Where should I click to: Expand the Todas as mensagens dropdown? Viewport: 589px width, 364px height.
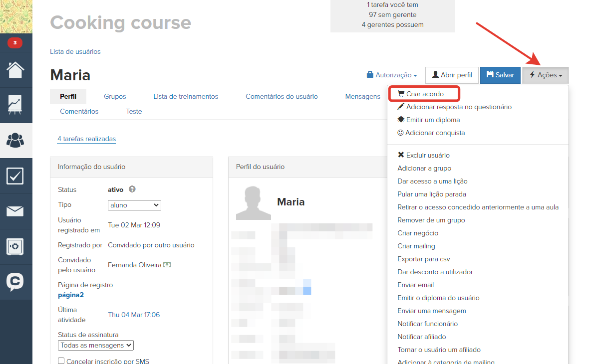pyautogui.click(x=96, y=345)
